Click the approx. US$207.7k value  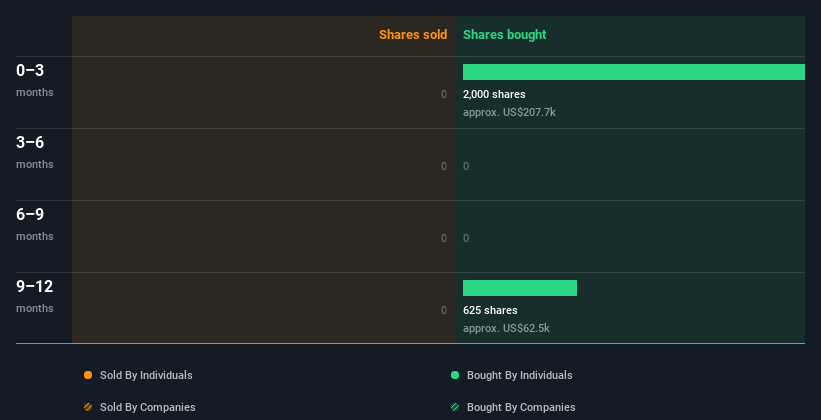[x=509, y=112]
